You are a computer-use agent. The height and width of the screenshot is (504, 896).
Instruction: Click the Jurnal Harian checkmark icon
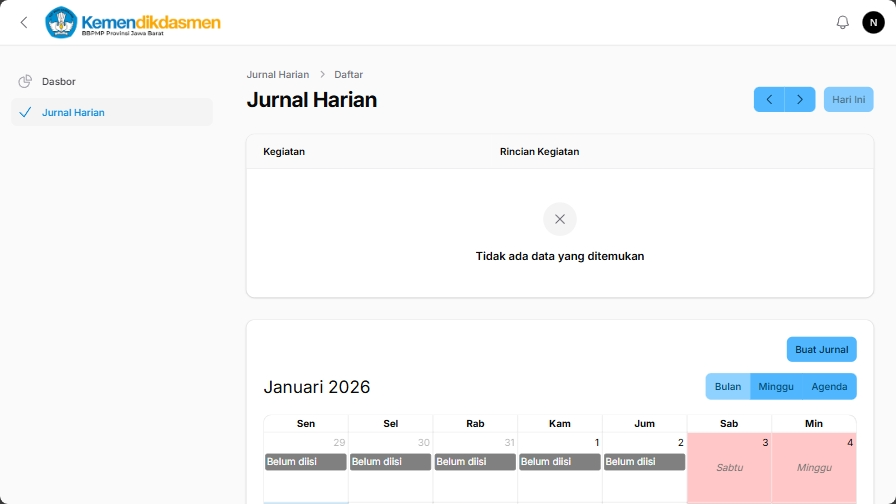coord(25,112)
